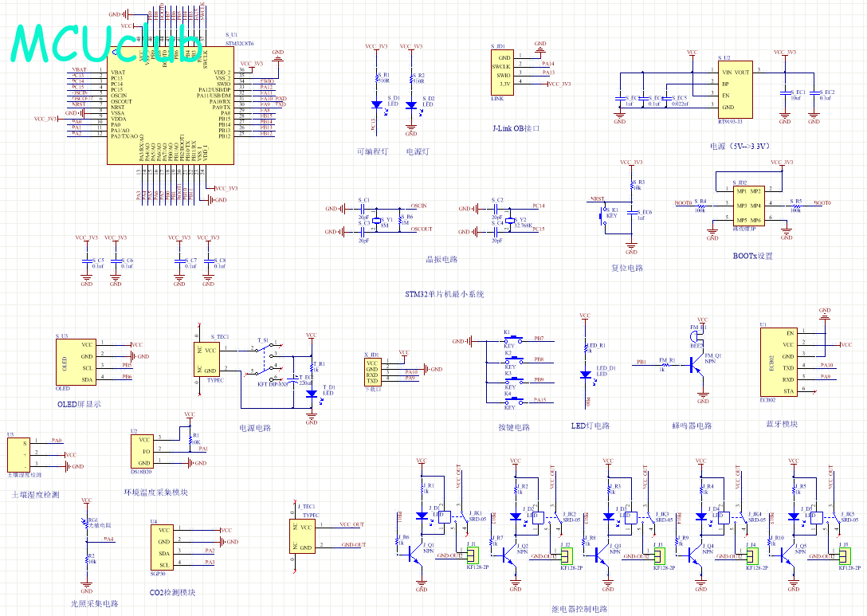Click the S_JD2 BOOT jumper header
This screenshot has height=616, width=867.
click(747, 206)
